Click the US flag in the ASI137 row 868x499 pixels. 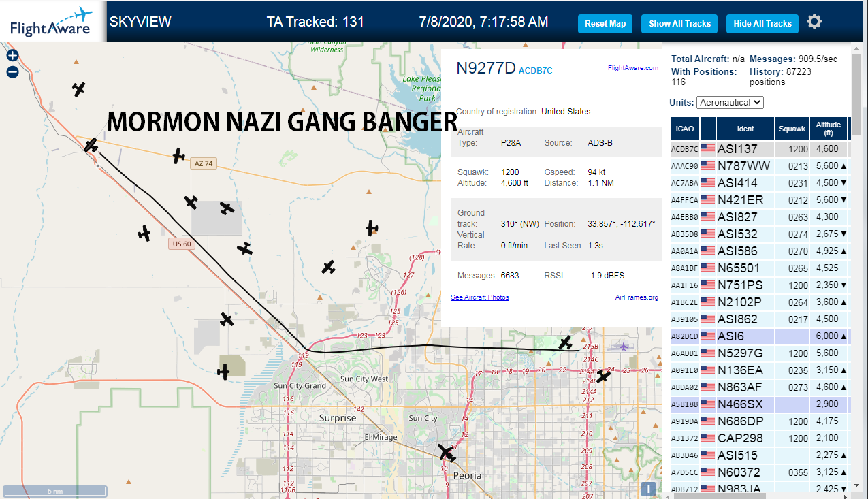(708, 148)
